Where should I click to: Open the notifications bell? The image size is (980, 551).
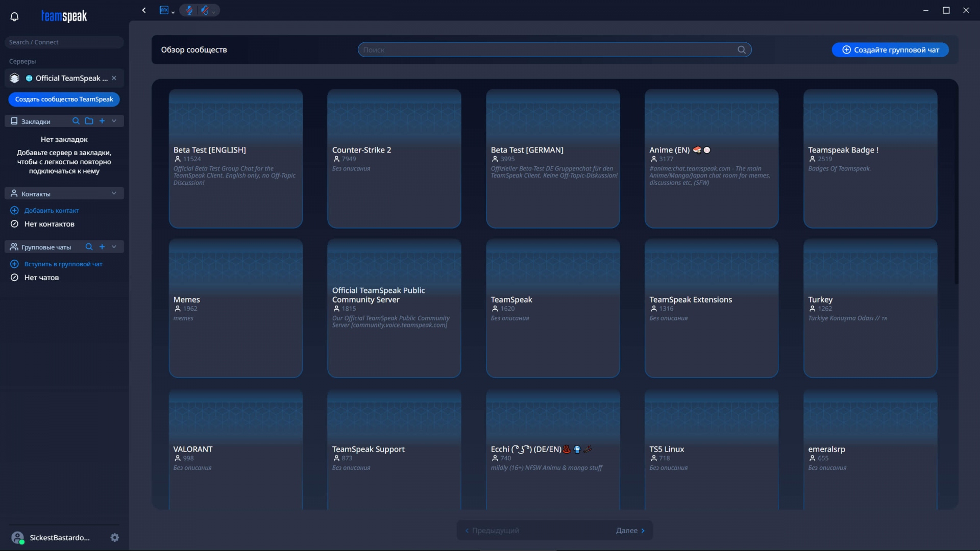14,16
